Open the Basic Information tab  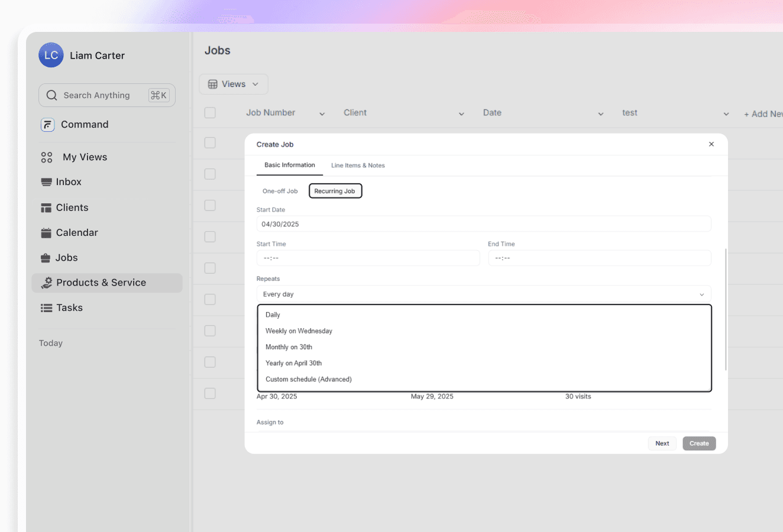[x=289, y=166]
